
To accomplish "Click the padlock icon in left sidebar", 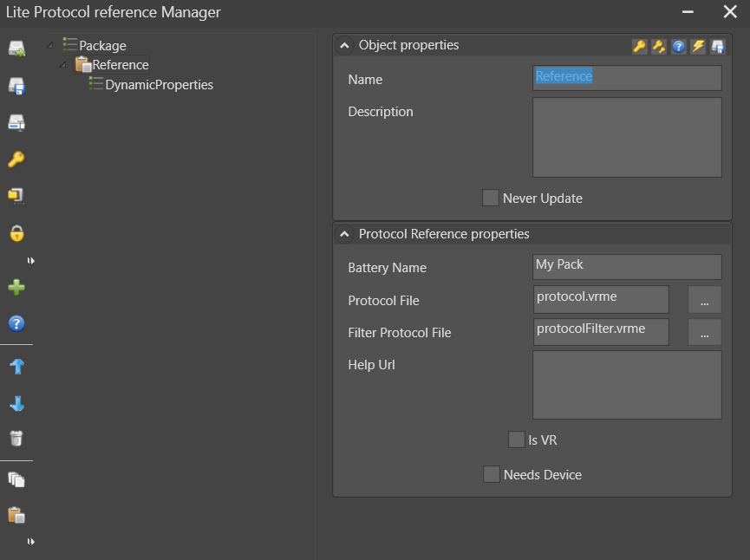I will tap(16, 233).
